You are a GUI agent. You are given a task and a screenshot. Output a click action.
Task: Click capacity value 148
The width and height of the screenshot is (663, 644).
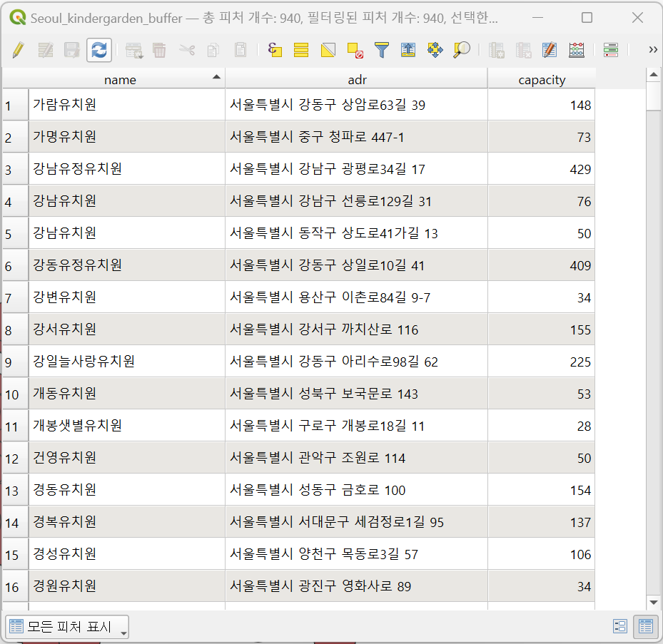coord(542,105)
